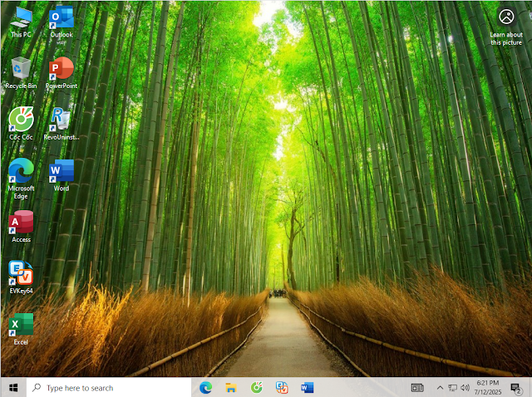The image size is (532, 397).
Task: Select the Cốc Cốc desktop shortcut
Action: click(x=21, y=124)
